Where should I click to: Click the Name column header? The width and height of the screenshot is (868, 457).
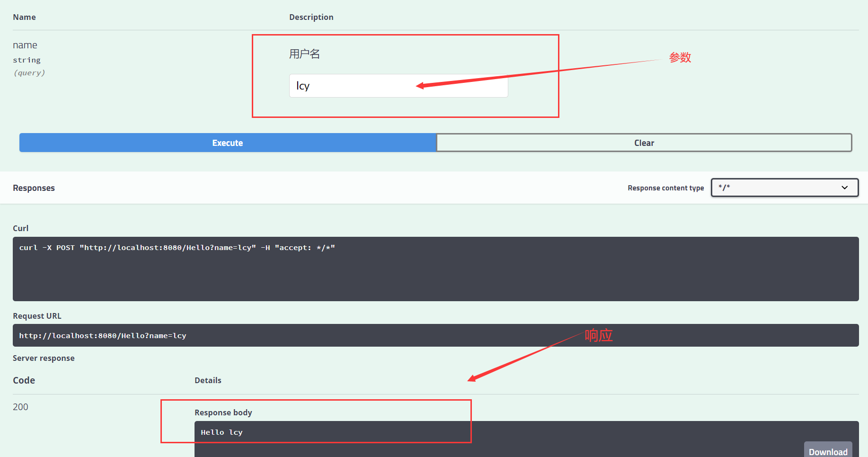[x=24, y=17]
